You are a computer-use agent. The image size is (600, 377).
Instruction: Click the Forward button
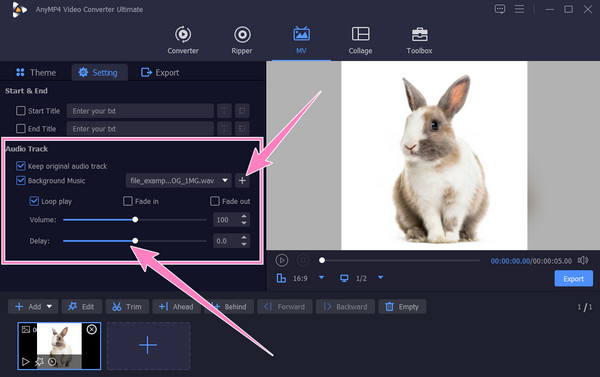[x=285, y=307]
